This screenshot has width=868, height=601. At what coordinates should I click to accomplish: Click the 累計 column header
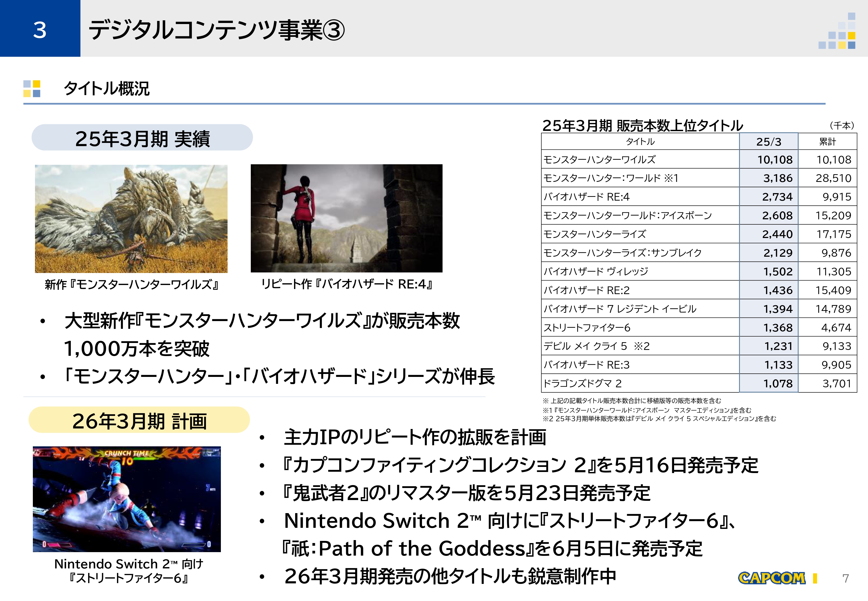[x=827, y=142]
